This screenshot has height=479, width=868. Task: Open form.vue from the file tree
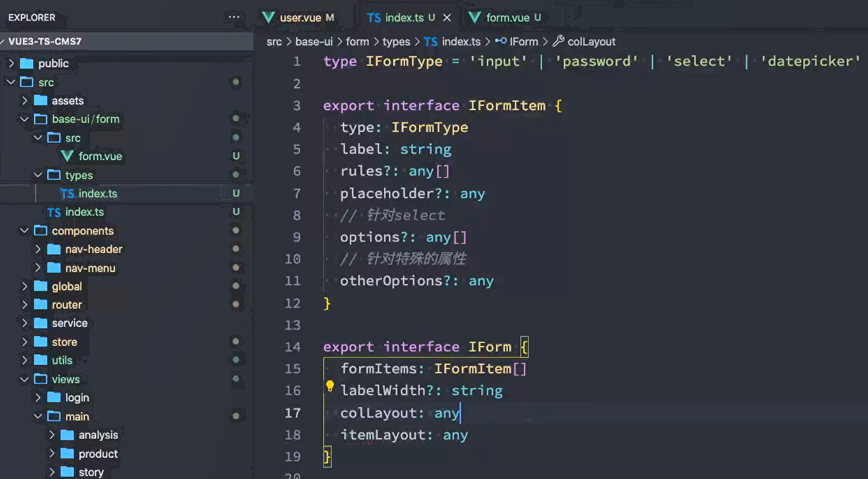coord(100,156)
